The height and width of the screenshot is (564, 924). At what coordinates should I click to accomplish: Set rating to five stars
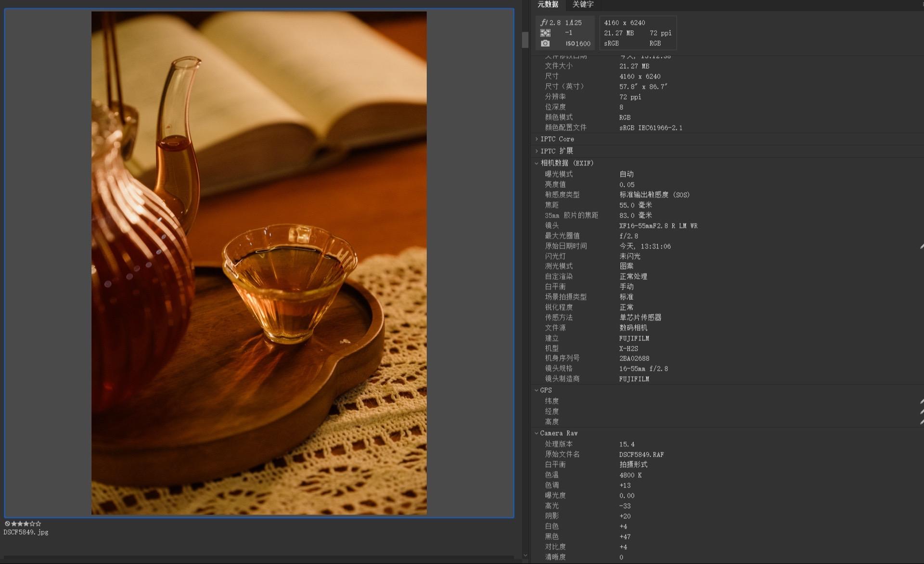click(x=38, y=524)
